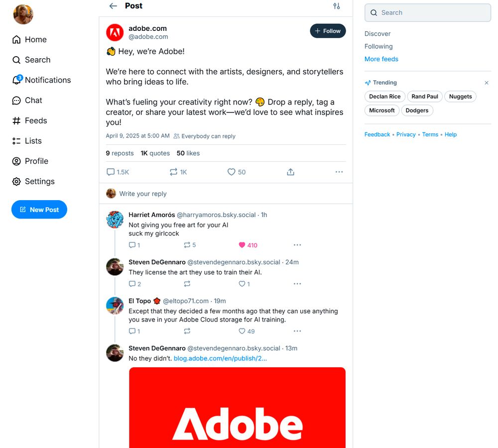Open Notifications from the sidebar
This screenshot has height=448, width=498.
pos(47,80)
